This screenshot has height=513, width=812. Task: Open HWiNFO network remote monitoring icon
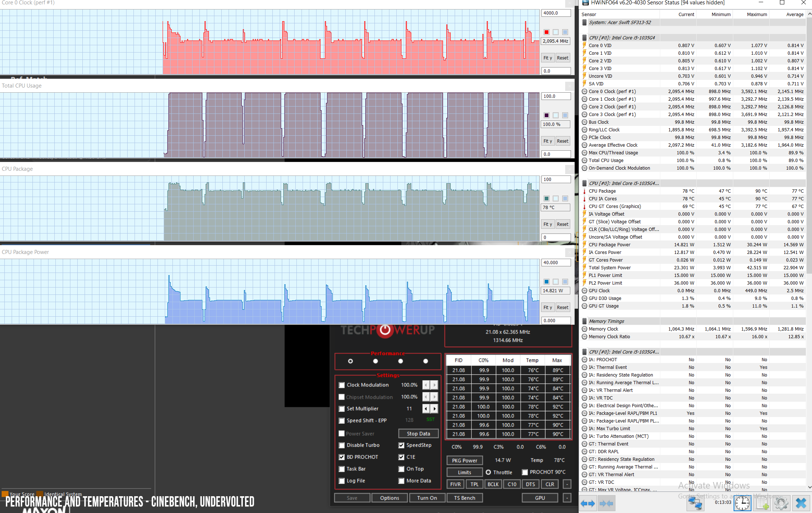point(695,504)
